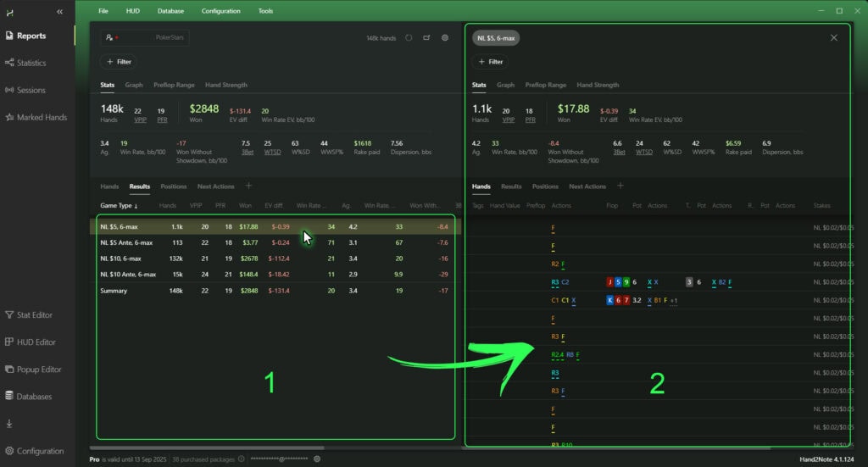
Task: Switch to Positions tab in right panel
Action: [x=545, y=186]
